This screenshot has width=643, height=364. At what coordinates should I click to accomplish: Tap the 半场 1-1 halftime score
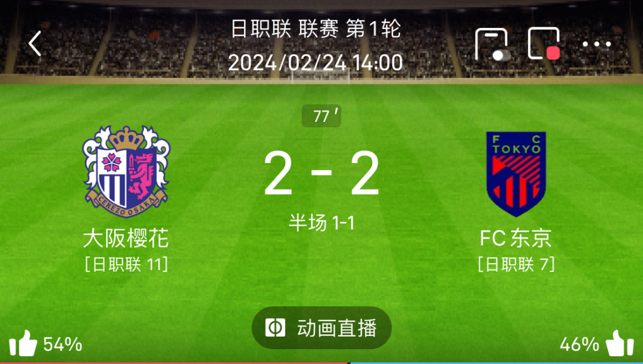[x=321, y=223]
